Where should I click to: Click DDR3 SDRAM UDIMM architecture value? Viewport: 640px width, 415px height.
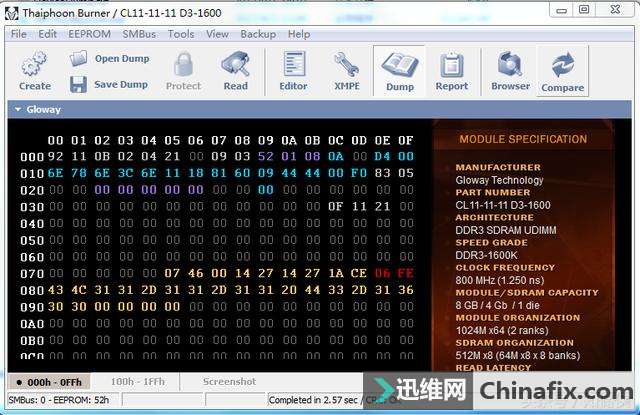coord(506,230)
